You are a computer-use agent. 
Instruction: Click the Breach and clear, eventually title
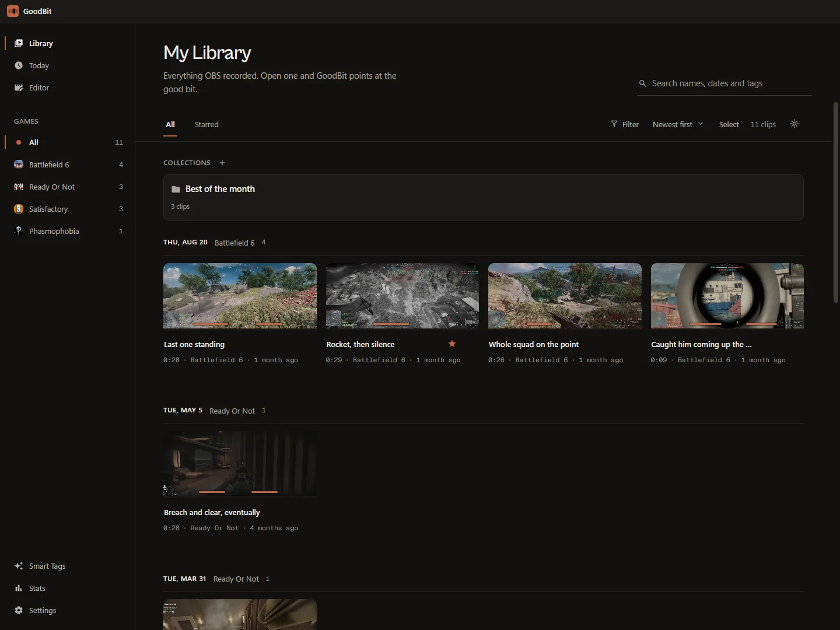coord(212,512)
